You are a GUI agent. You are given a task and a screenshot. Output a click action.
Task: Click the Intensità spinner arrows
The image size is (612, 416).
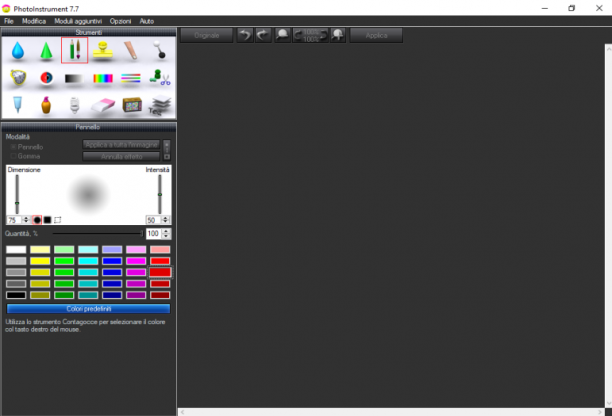click(x=165, y=220)
